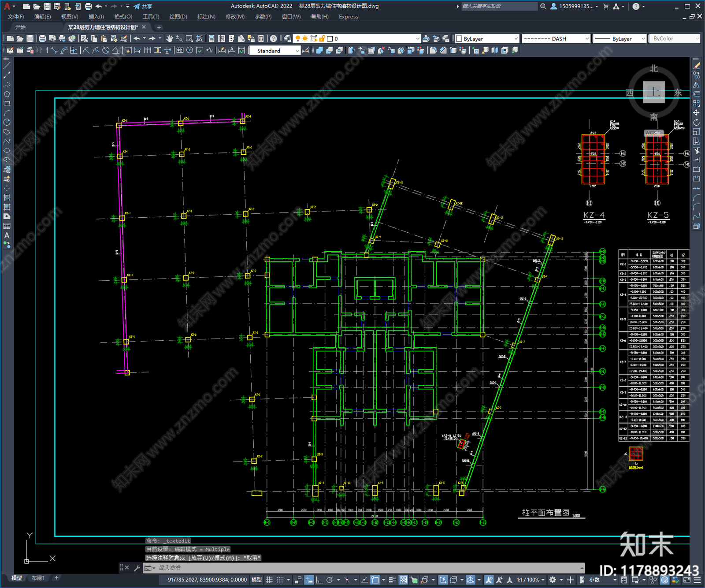Click the 共享 share button
This screenshot has height=588, width=705.
coord(143,6)
